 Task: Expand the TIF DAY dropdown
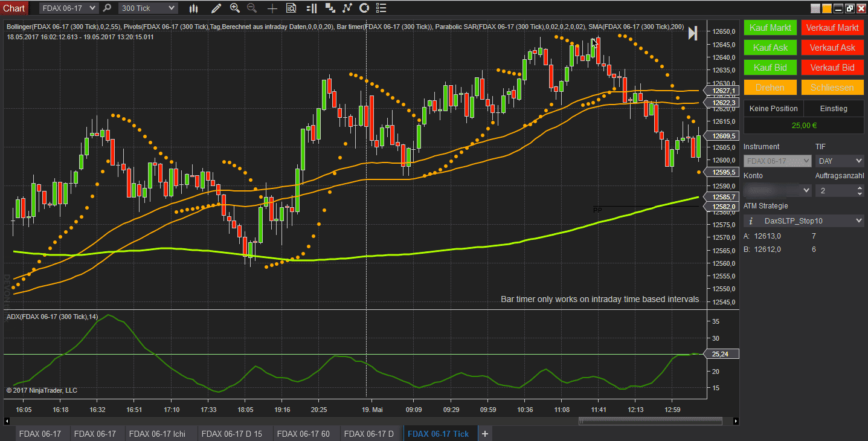click(839, 161)
